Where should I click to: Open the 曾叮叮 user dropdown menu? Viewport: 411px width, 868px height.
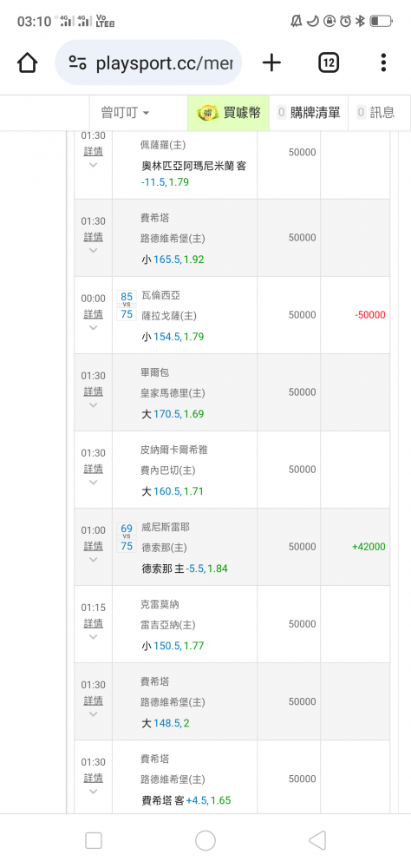125,113
